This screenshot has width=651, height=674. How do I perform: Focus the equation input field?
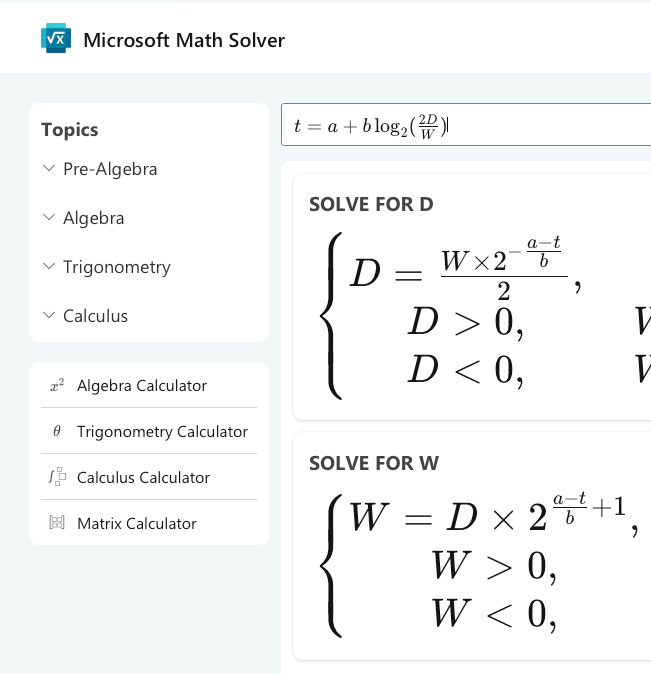pos(466,125)
